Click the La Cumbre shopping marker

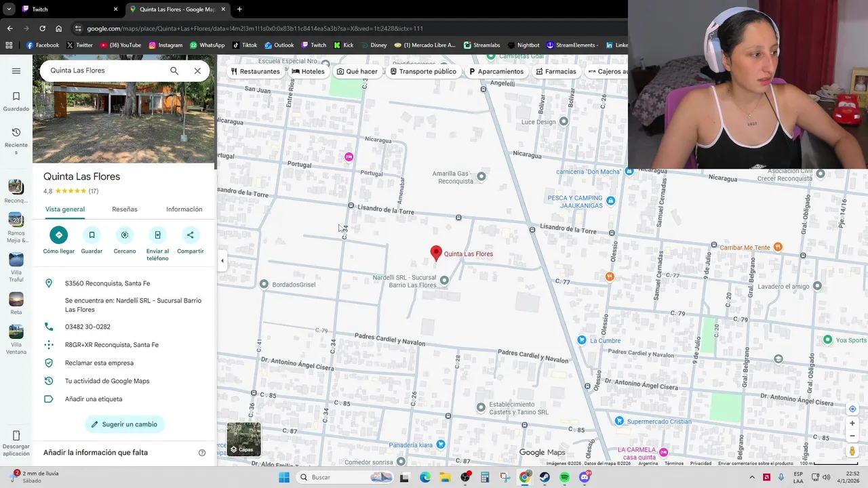[581, 340]
